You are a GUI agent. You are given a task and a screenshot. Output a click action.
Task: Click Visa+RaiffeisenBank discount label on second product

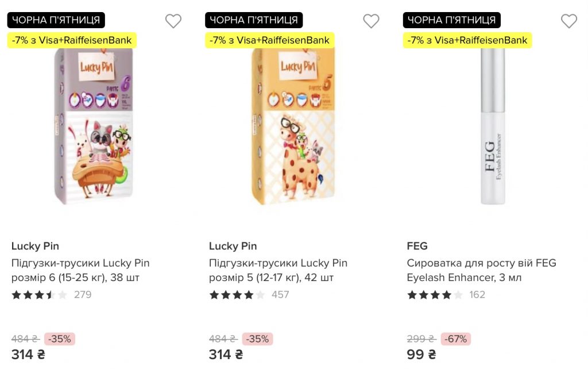point(269,40)
